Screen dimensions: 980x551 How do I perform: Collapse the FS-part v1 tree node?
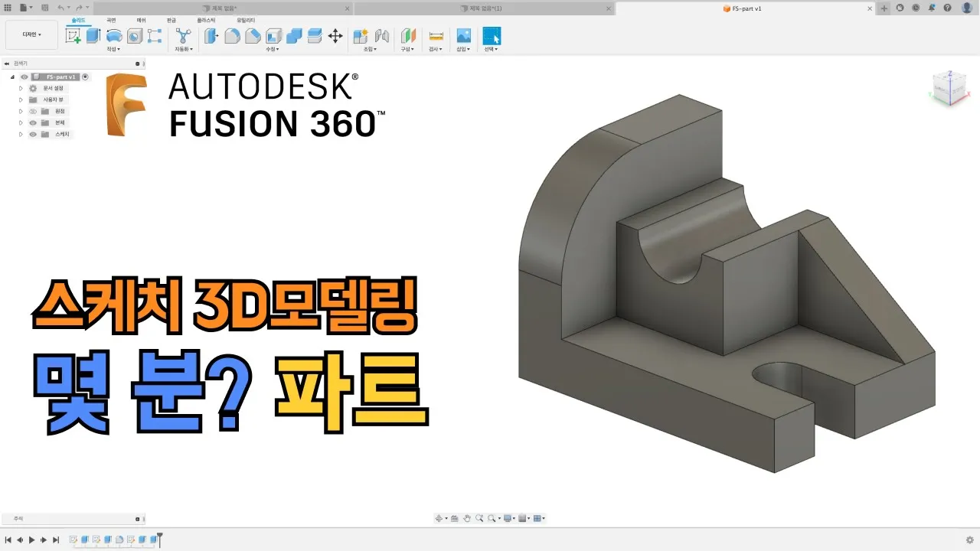click(x=12, y=77)
